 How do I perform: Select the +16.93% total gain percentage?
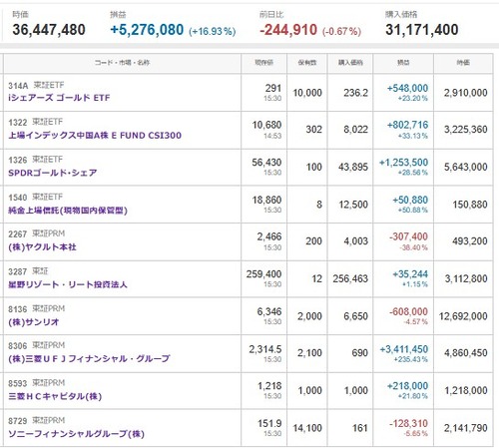(213, 32)
